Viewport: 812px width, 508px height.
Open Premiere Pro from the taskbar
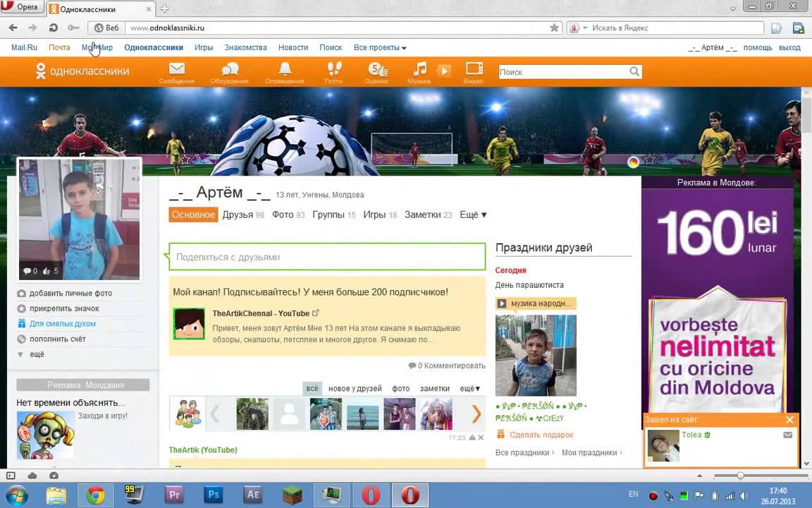174,495
